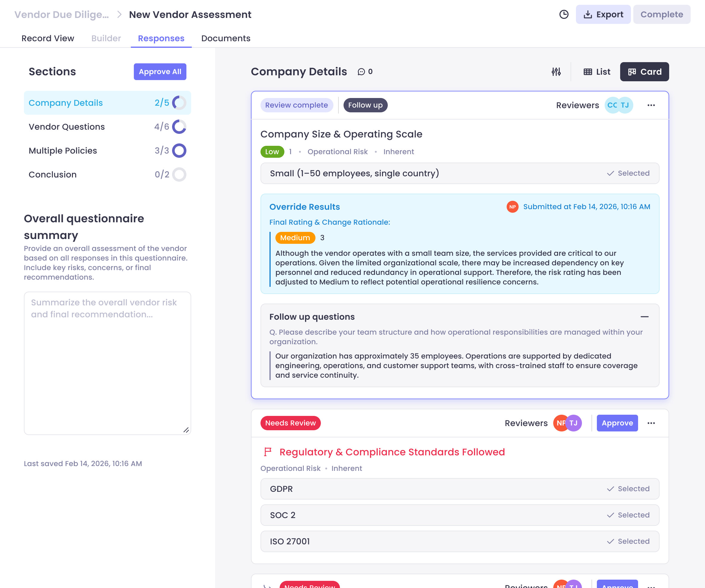
Task: Select Small (1–50 employees) option
Action: tap(460, 173)
